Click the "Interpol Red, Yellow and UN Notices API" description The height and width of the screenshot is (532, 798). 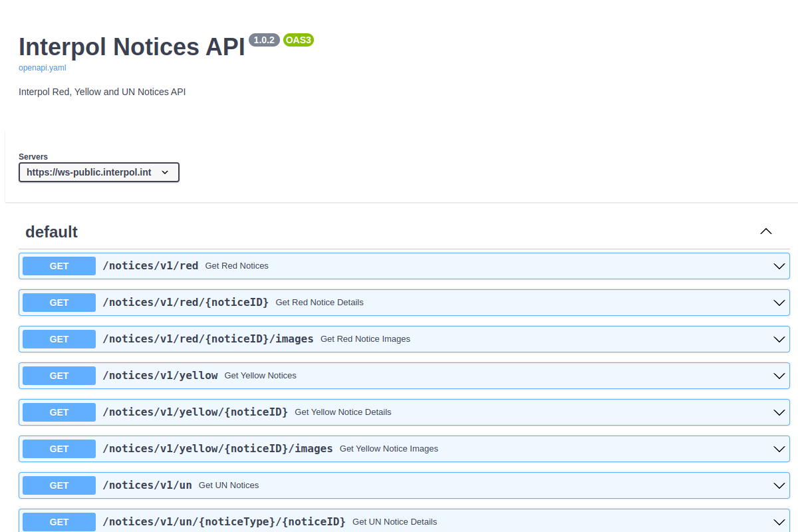tap(102, 92)
